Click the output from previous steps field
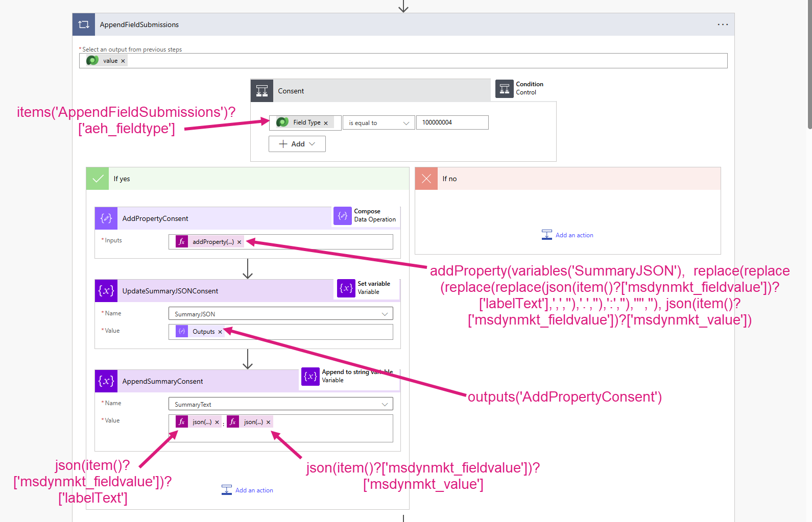This screenshot has height=522, width=812. pyautogui.click(x=403, y=61)
